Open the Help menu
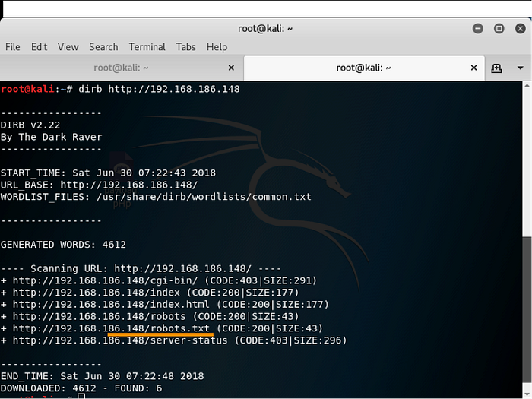The image size is (532, 399). pyautogui.click(x=217, y=47)
